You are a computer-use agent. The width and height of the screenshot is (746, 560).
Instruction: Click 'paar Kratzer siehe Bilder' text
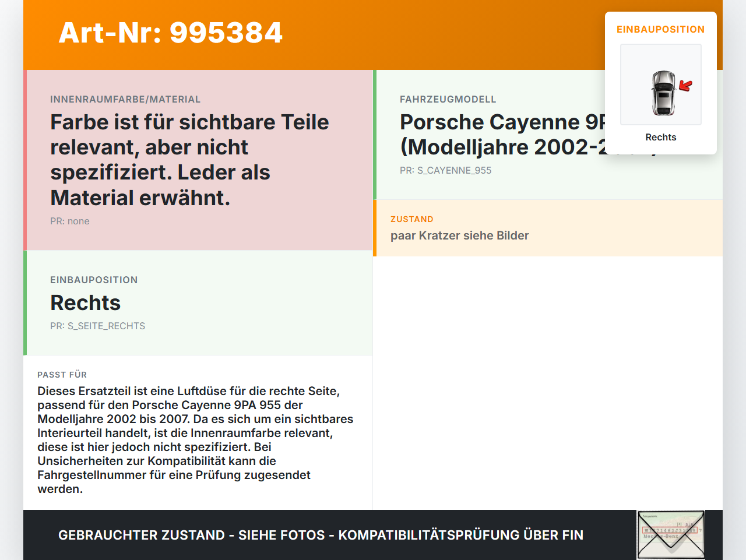click(460, 235)
